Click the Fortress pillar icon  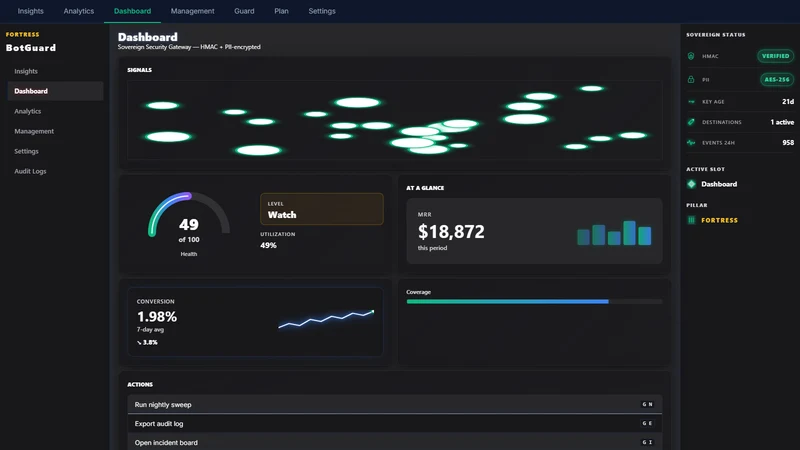691,220
